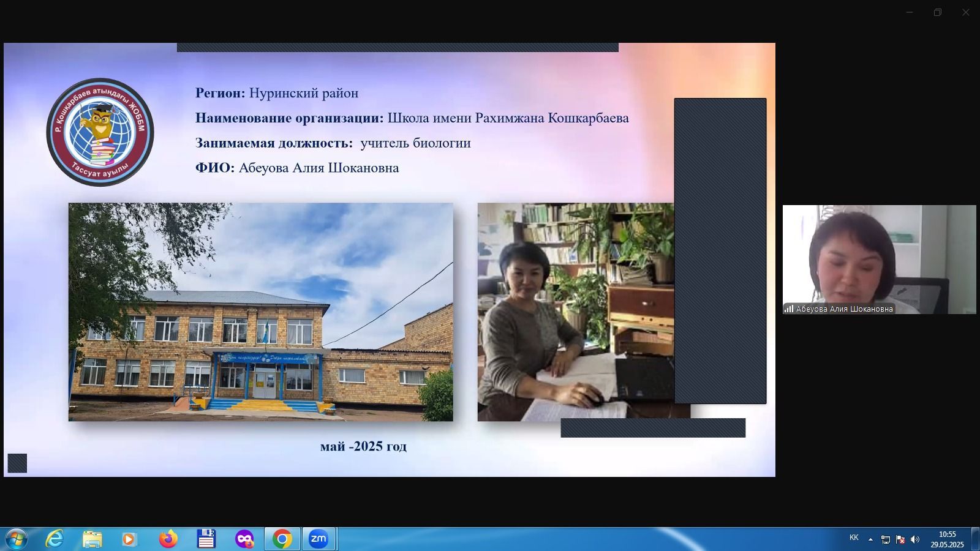
Task: Launch Firefox from the taskbar
Action: coord(168,539)
